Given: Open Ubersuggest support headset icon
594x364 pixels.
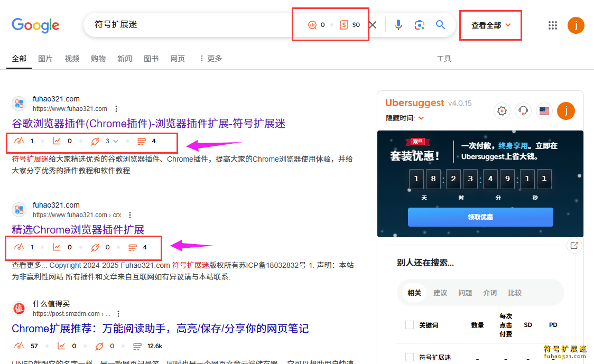Looking at the screenshot, I should [523, 111].
